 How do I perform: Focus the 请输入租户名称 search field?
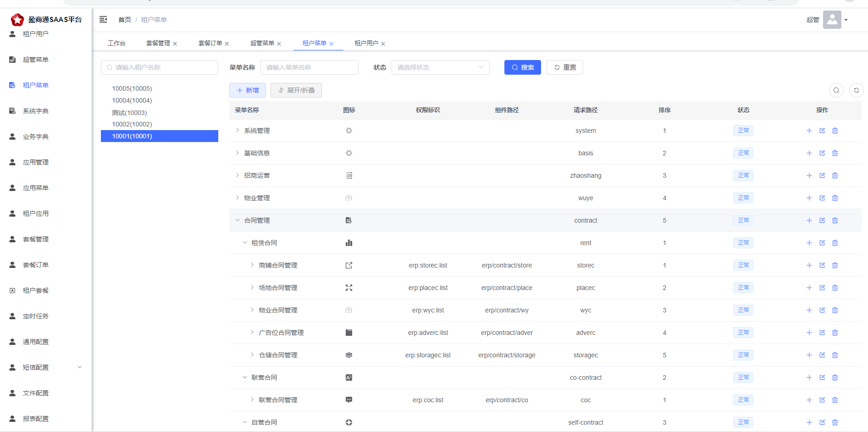click(160, 67)
